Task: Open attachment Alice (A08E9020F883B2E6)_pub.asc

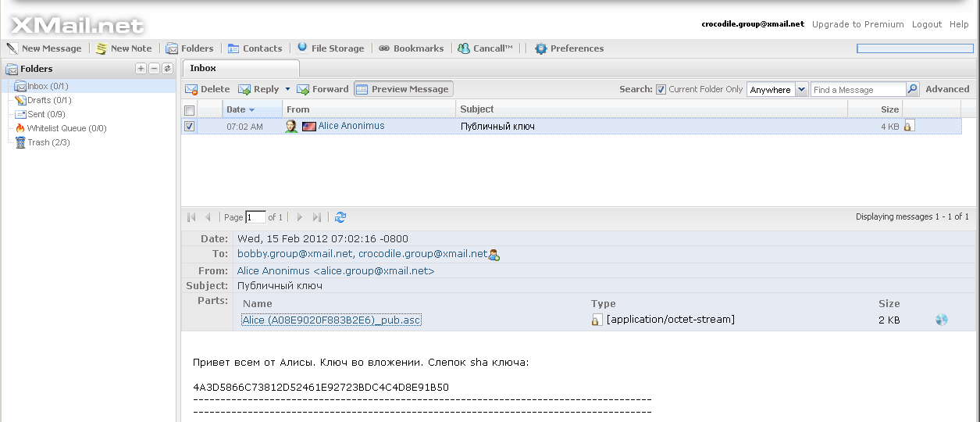Action: click(332, 320)
